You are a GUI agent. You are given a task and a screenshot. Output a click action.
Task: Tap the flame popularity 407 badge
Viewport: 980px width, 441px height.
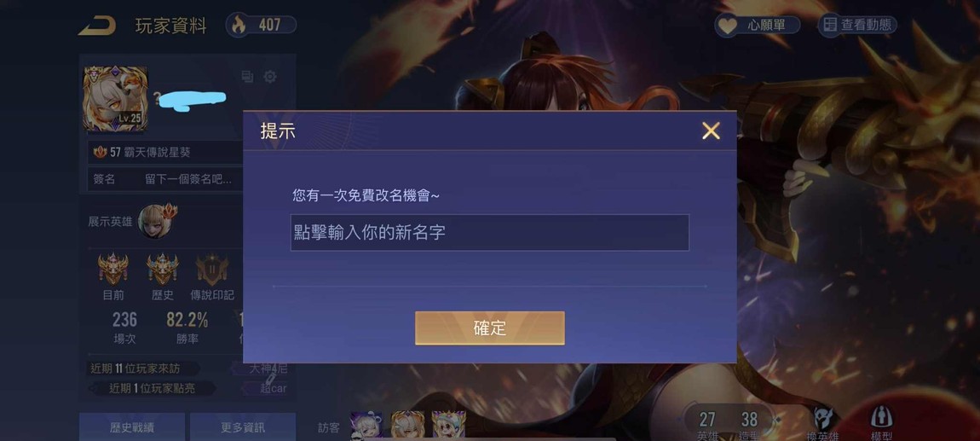(262, 25)
